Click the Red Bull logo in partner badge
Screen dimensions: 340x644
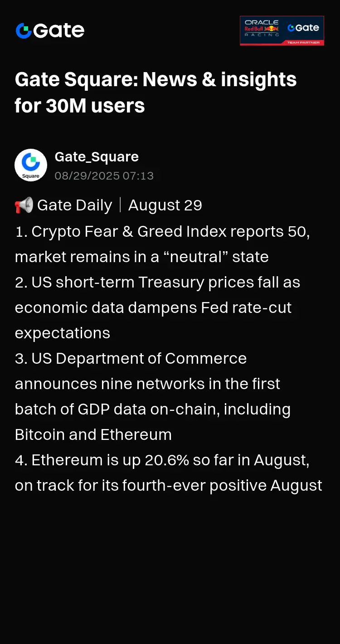[x=262, y=29]
